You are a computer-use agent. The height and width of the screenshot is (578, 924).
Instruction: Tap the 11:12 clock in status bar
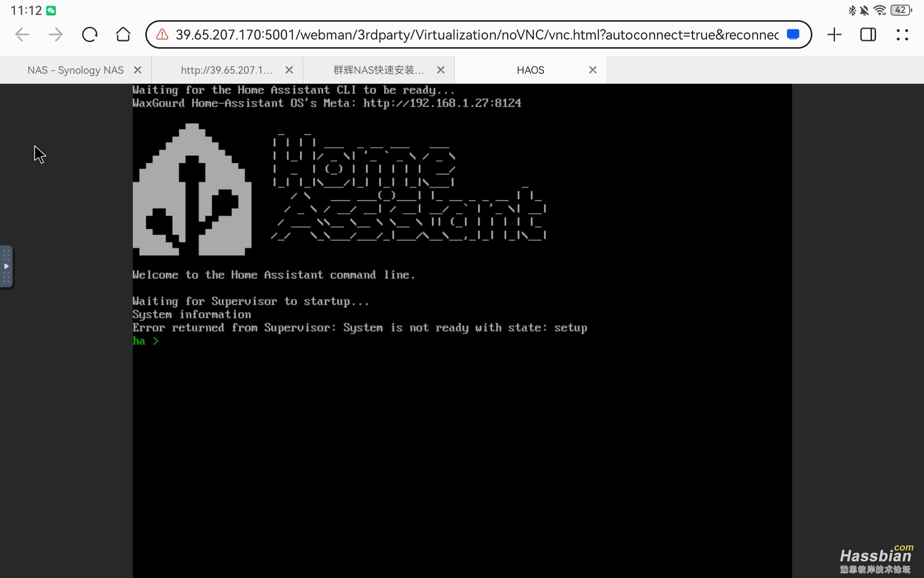point(26,10)
